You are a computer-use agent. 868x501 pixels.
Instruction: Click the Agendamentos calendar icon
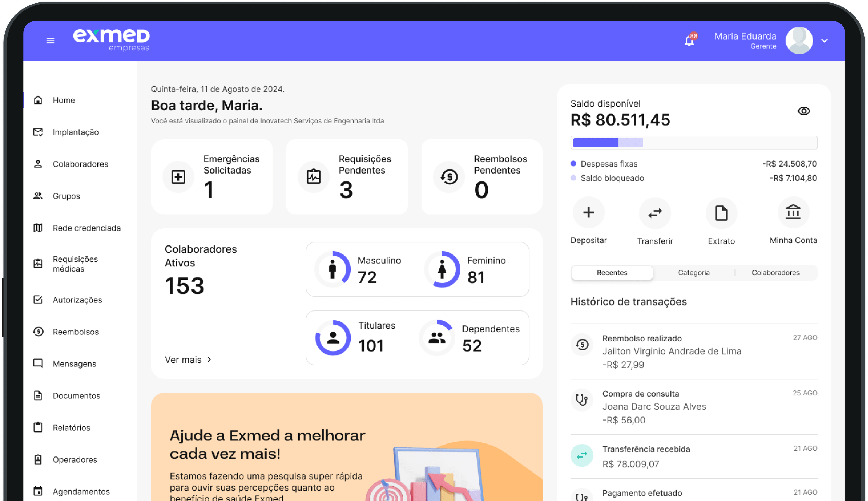click(x=38, y=491)
